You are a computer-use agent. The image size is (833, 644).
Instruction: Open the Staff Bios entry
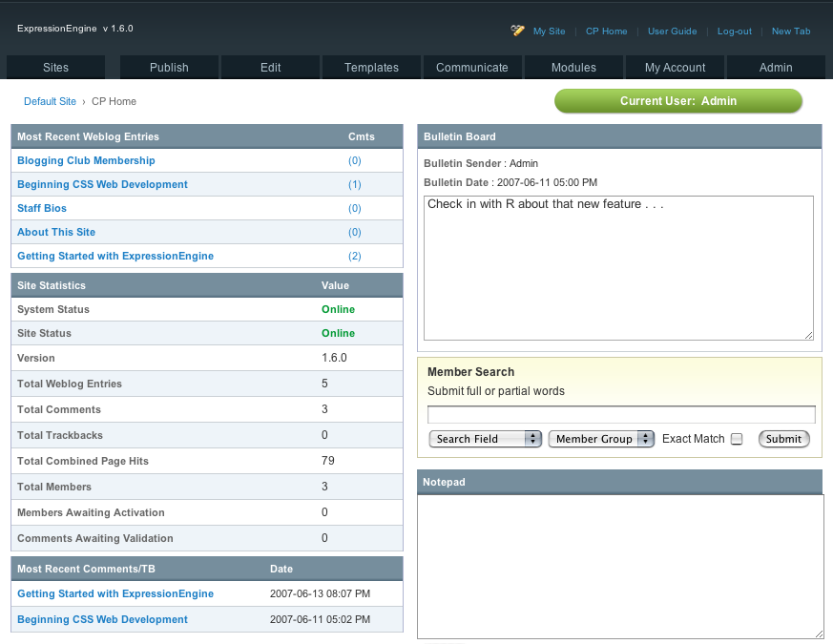(x=42, y=208)
